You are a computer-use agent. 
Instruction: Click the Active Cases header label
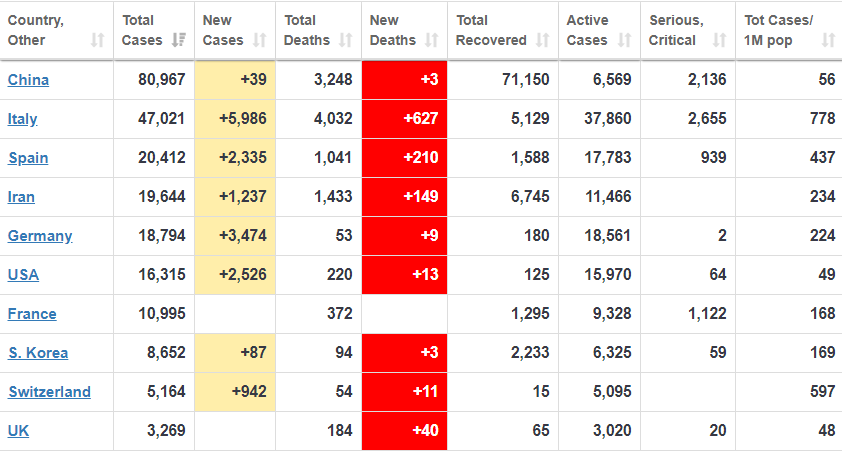[587, 30]
